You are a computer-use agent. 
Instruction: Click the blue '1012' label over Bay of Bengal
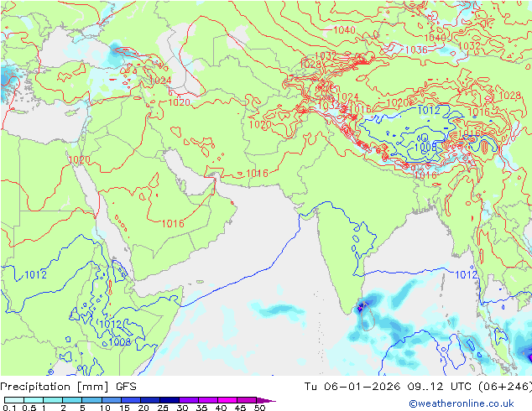pyautogui.click(x=466, y=274)
